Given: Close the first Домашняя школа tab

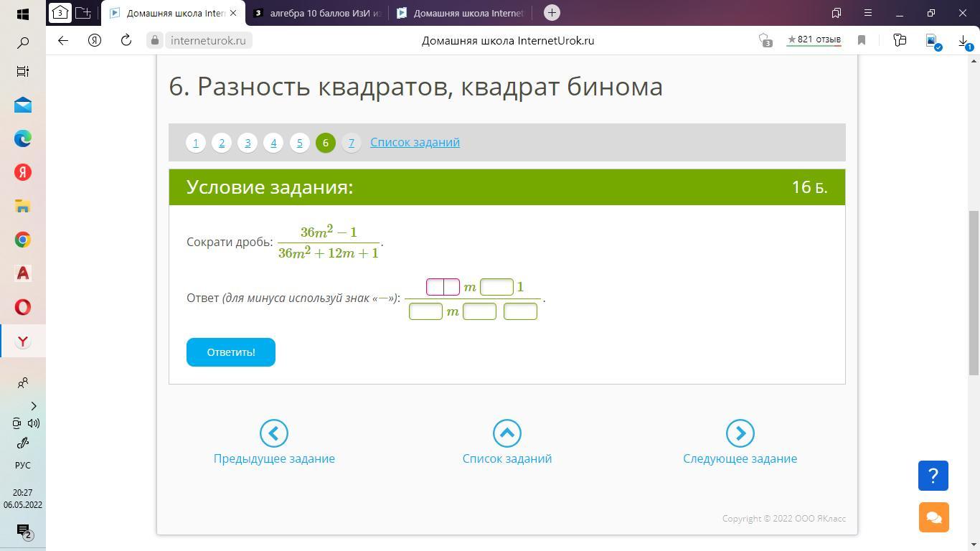Looking at the screenshot, I should (x=232, y=13).
